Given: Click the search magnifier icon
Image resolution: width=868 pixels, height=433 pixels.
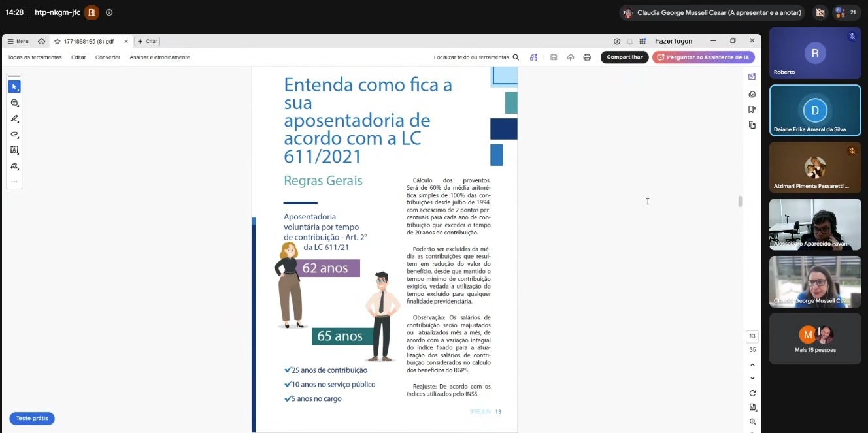Looking at the screenshot, I should click(x=516, y=57).
